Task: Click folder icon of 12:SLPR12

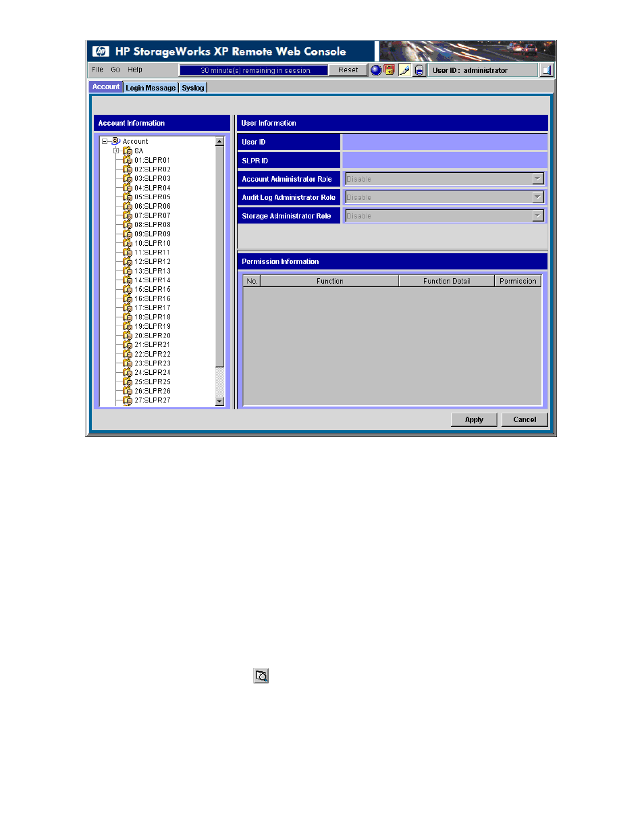Action: pos(128,261)
